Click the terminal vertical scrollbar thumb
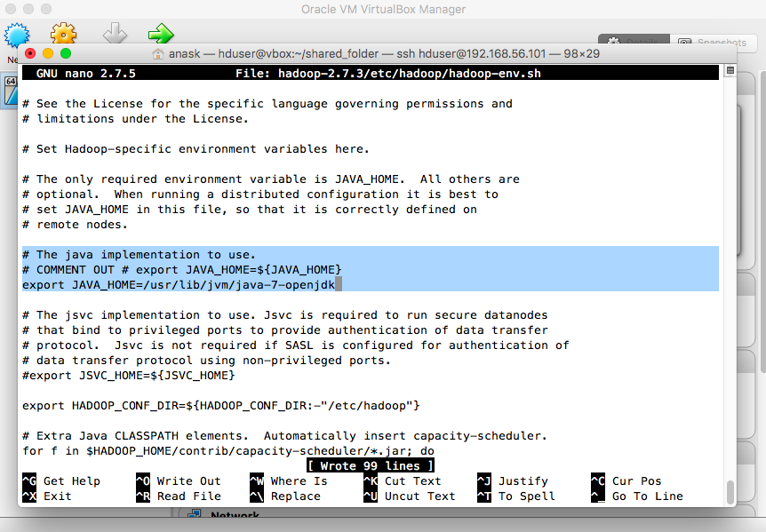The height and width of the screenshot is (532, 766). point(730,491)
